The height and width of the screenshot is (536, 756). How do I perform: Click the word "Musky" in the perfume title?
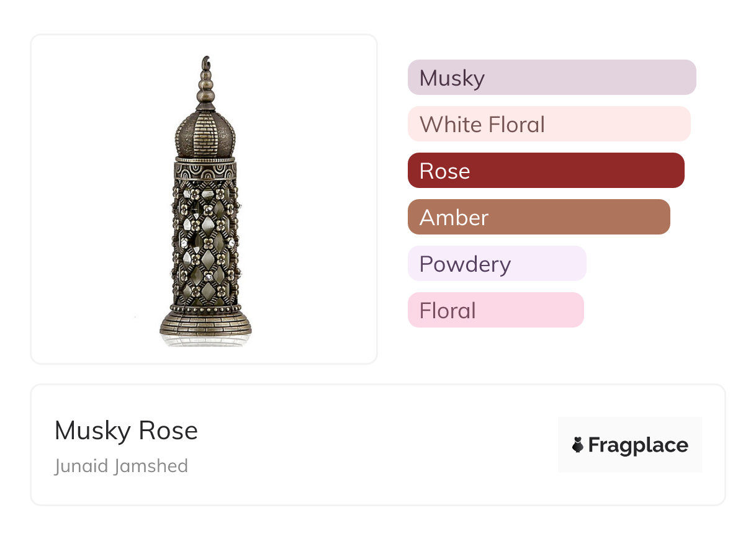click(93, 431)
